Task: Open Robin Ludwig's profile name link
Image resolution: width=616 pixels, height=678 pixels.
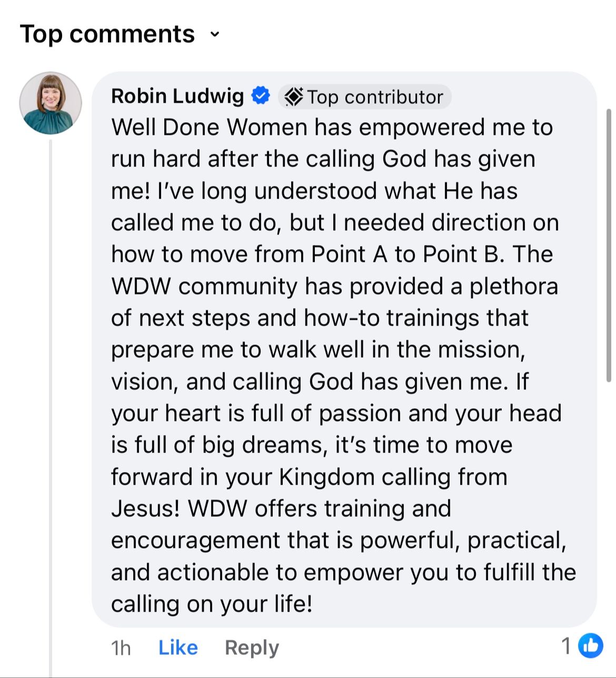Action: 177,96
